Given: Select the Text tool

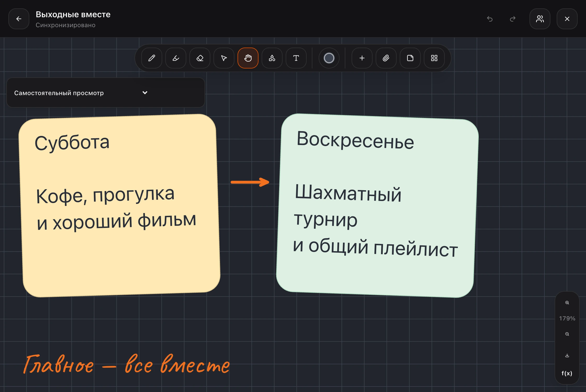Looking at the screenshot, I should [x=296, y=58].
